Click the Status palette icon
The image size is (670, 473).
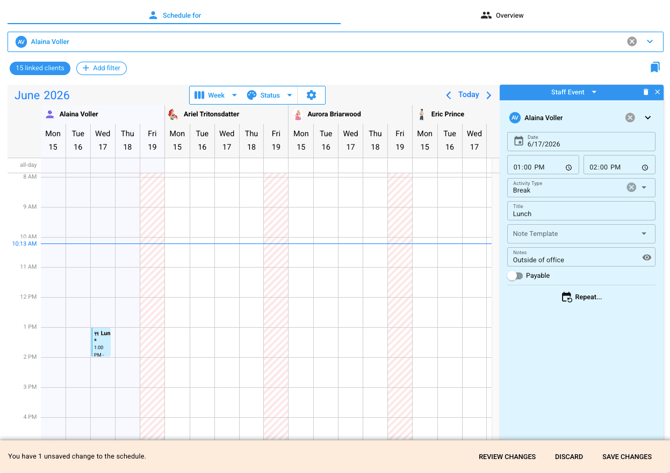252,95
